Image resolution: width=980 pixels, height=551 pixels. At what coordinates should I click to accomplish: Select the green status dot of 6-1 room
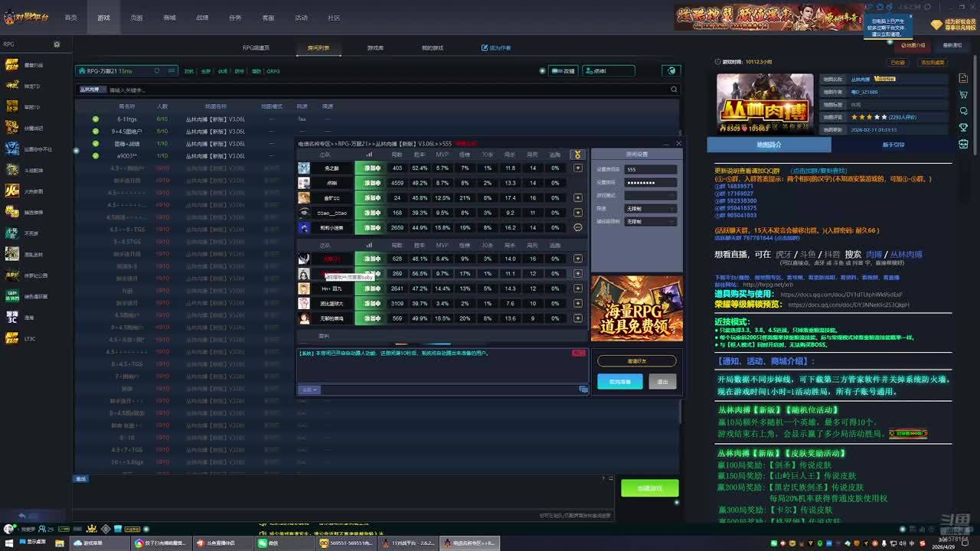[x=96, y=119]
